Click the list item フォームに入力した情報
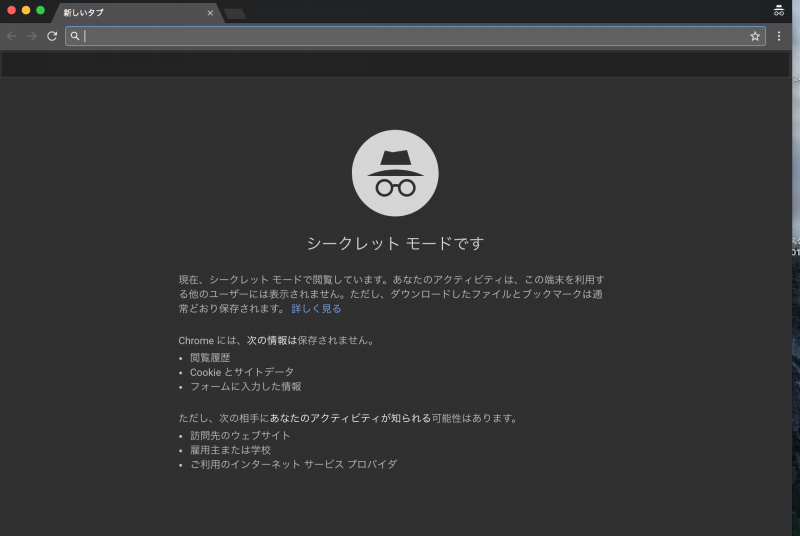 point(245,387)
